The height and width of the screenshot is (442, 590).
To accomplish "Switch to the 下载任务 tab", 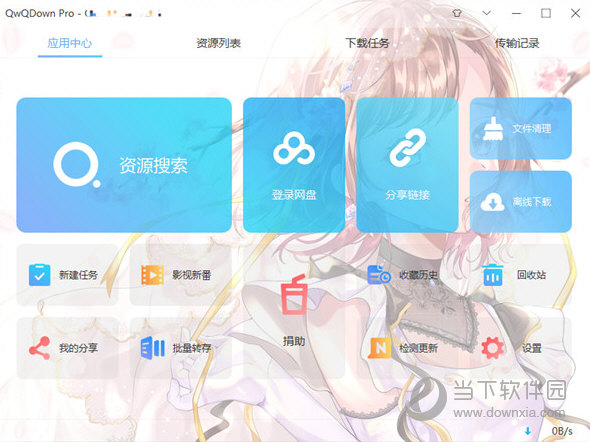I will tap(368, 43).
